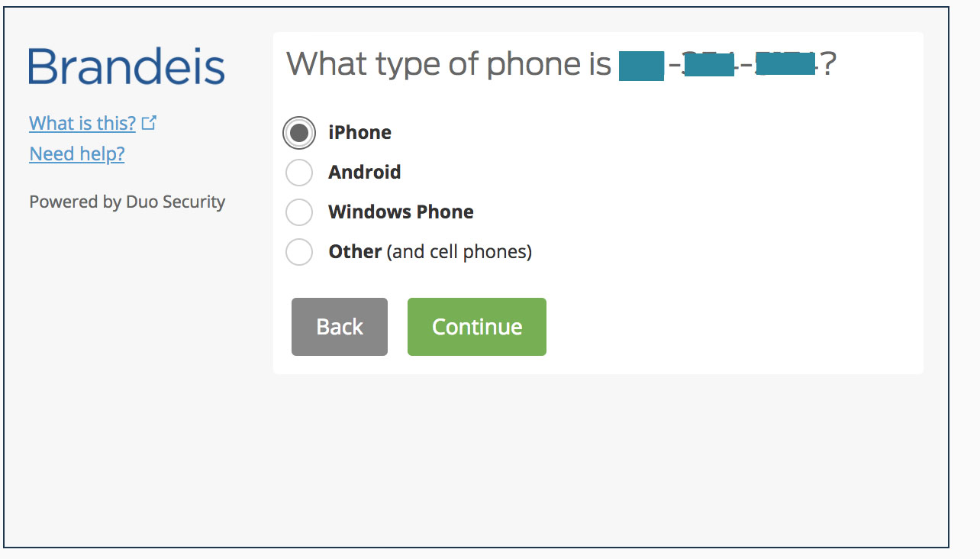Pick the Windows Phone radio button

coord(299,212)
